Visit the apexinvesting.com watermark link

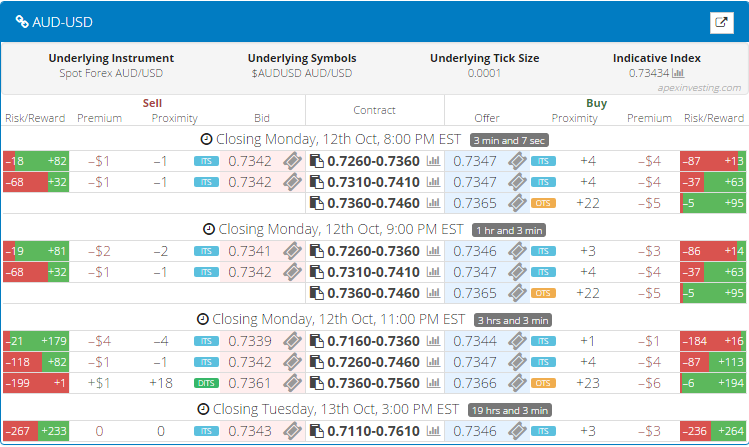[699, 88]
